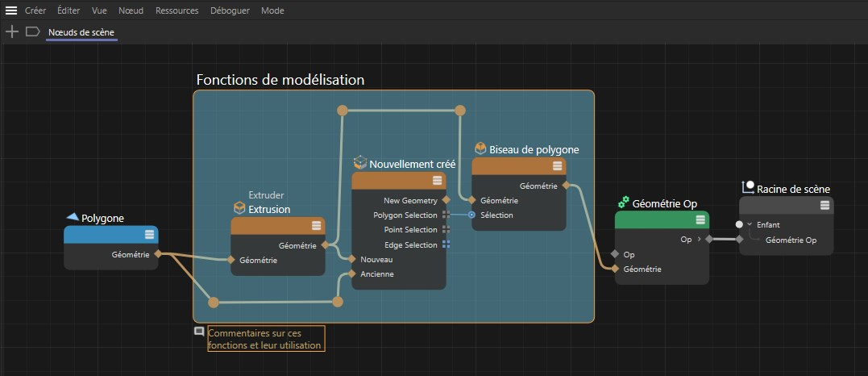The width and height of the screenshot is (868, 376).
Task: Open the Vue menu
Action: [99, 10]
